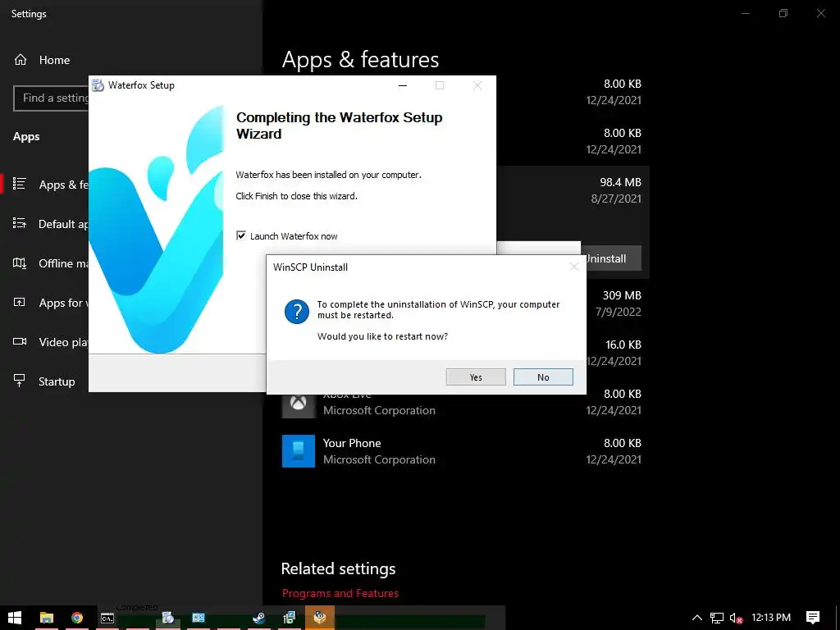This screenshot has height=630, width=840.
Task: Click the Waterfox Setup title bar icon
Action: (98, 85)
